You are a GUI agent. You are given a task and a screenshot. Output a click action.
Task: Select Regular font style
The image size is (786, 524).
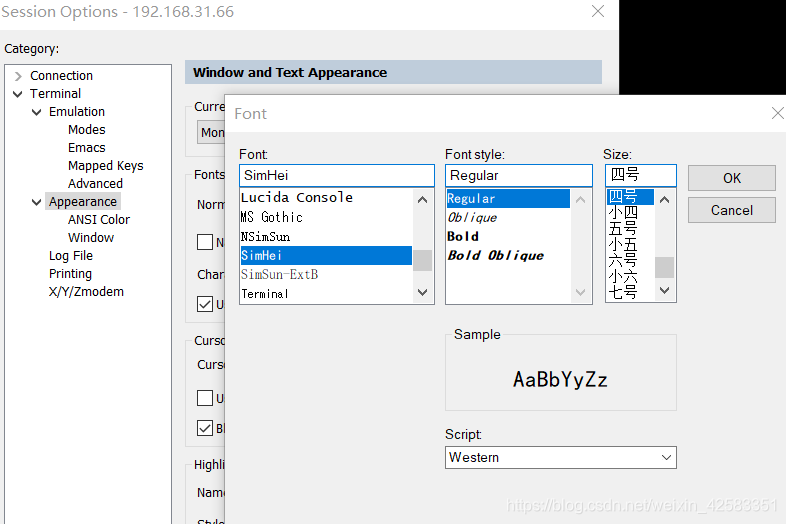click(x=508, y=199)
